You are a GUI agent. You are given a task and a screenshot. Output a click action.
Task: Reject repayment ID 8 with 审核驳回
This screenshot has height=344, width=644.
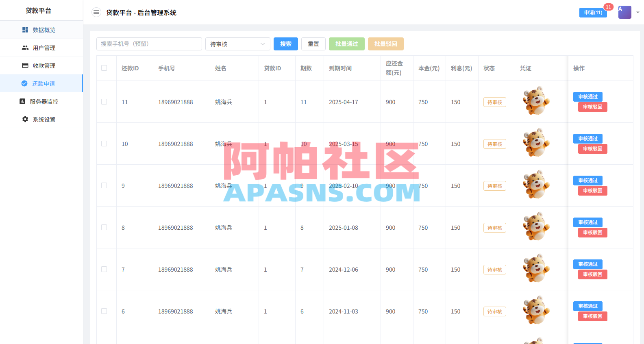593,233
